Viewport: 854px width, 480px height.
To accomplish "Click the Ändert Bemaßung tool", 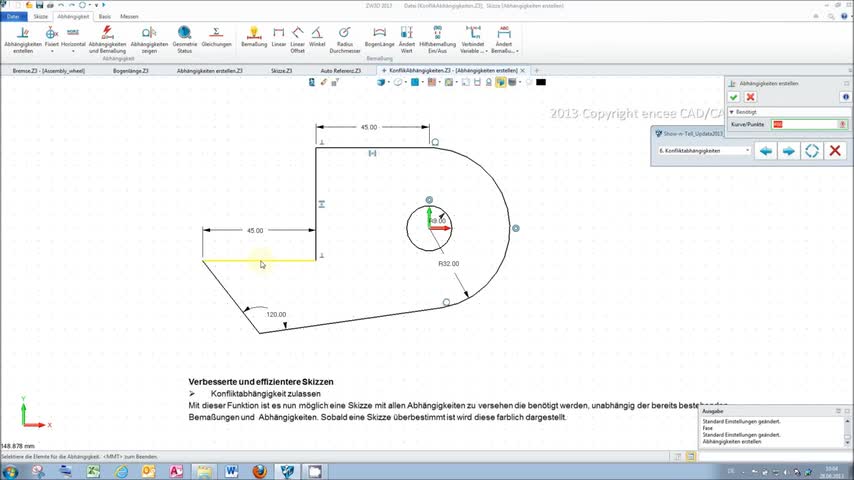I will [x=504, y=39].
